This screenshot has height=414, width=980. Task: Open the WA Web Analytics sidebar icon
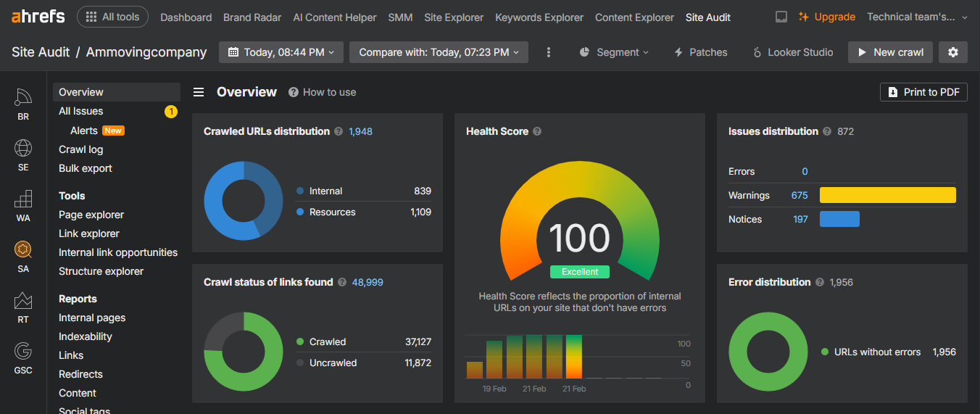(x=23, y=205)
